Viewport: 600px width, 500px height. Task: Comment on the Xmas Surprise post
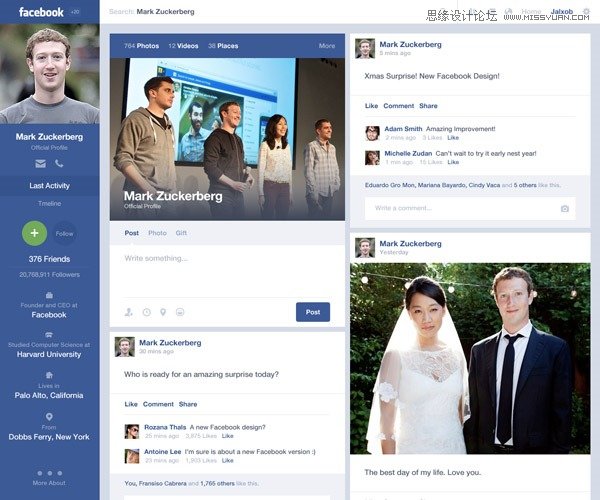click(x=399, y=106)
